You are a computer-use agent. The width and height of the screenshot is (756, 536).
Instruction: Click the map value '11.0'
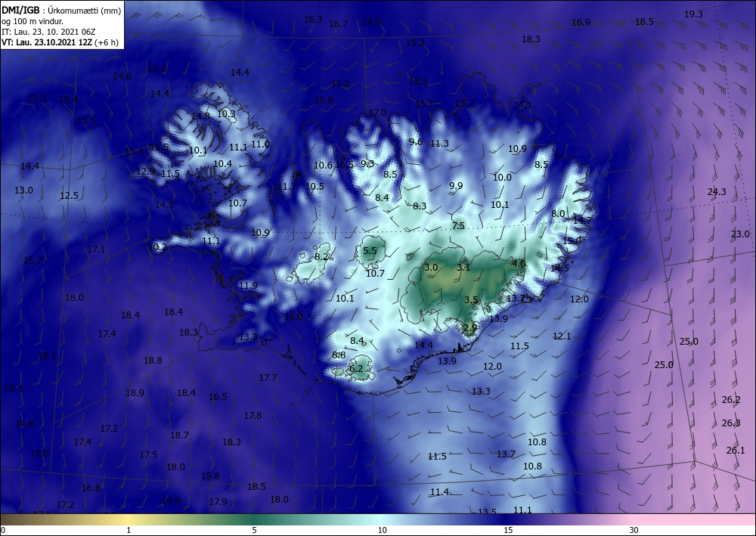coord(260,144)
